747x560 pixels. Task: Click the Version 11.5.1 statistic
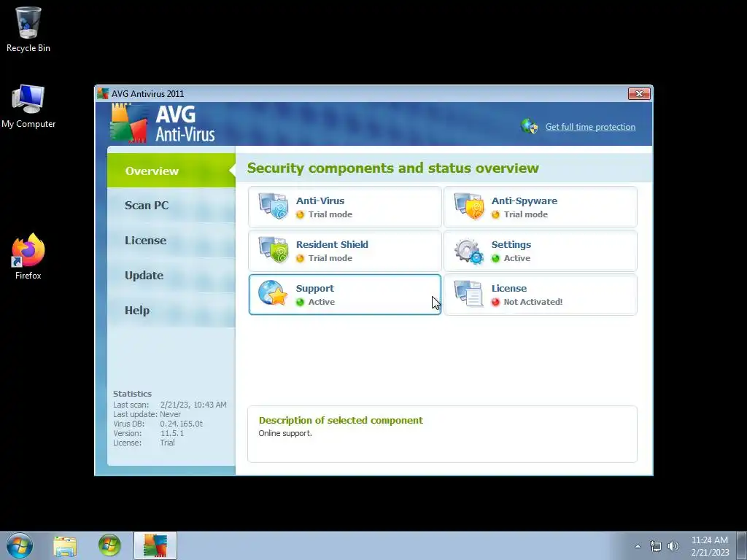172,433
